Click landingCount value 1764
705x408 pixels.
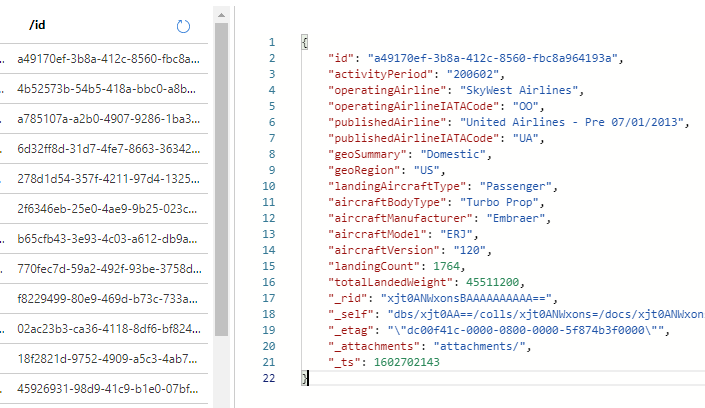point(446,266)
